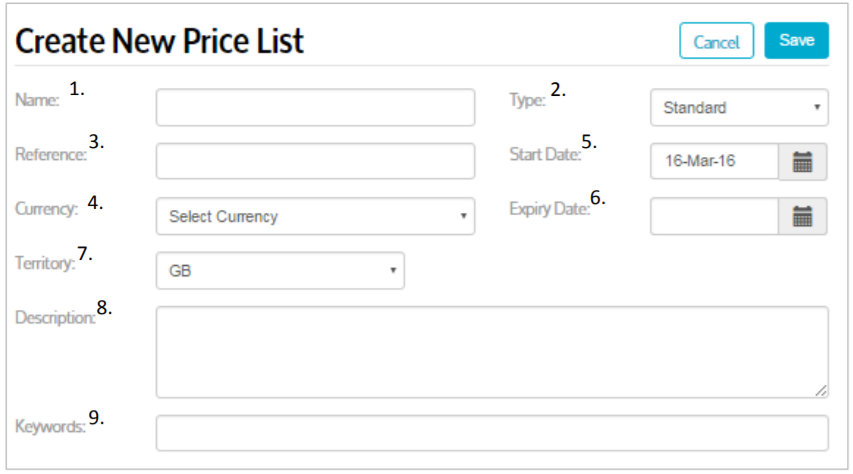Click the Name field label
This screenshot has height=474, width=853.
37,99
